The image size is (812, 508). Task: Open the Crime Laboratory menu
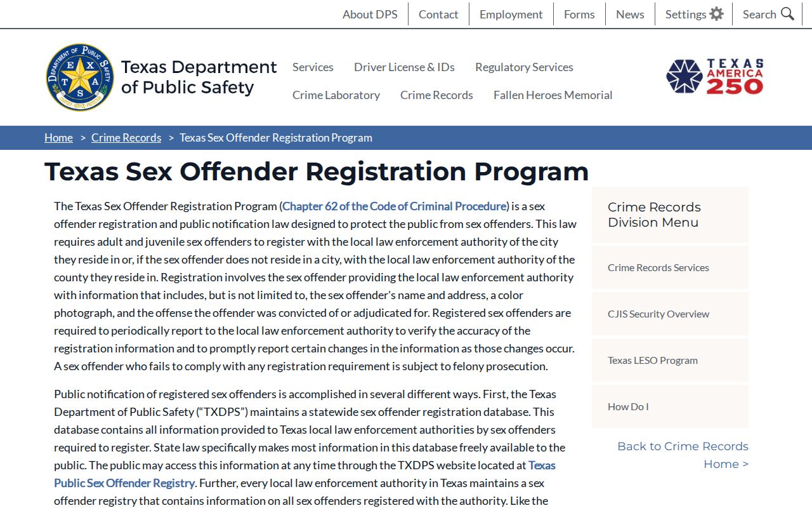(336, 95)
